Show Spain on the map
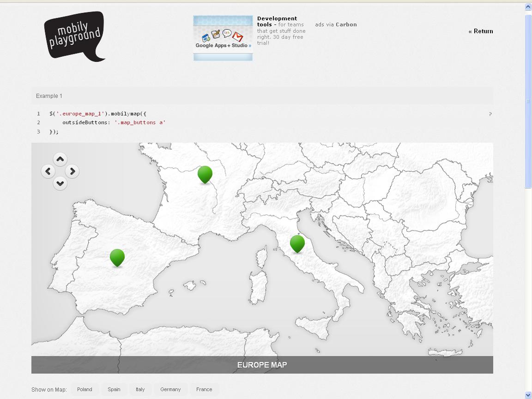Screen dimensions: 532x399 pos(114,389)
